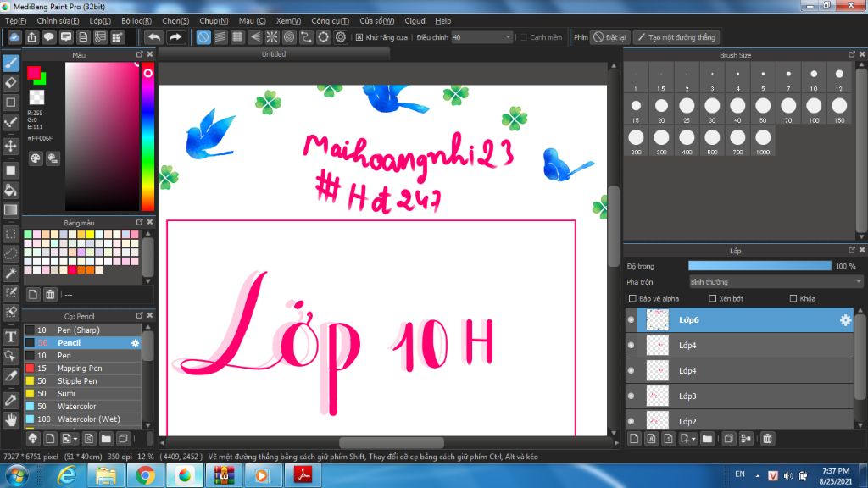Choose the Gradient tool
The height and width of the screenshot is (488, 868).
coord(10,210)
